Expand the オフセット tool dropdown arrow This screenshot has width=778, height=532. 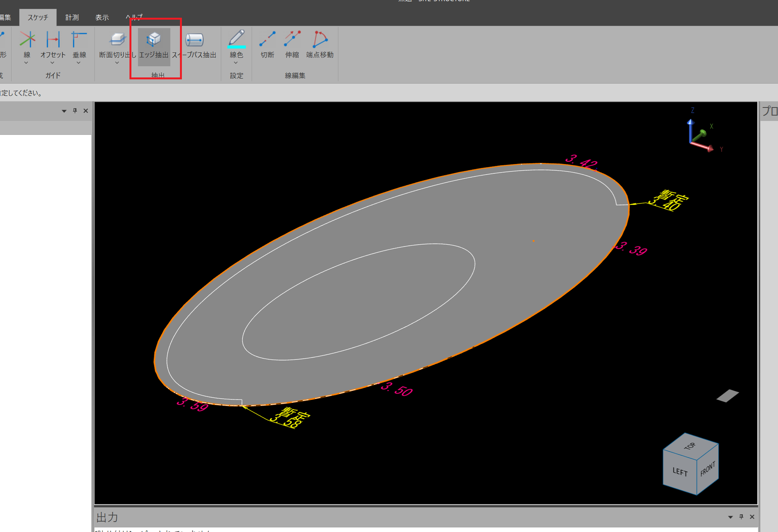[x=52, y=63]
